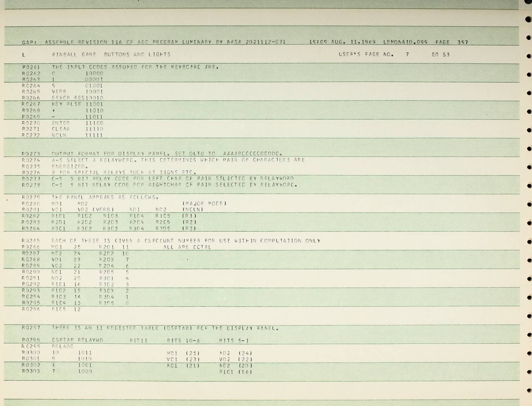Click the 'ENTER' code 11100
This screenshot has height=406, width=532.
pos(94,123)
